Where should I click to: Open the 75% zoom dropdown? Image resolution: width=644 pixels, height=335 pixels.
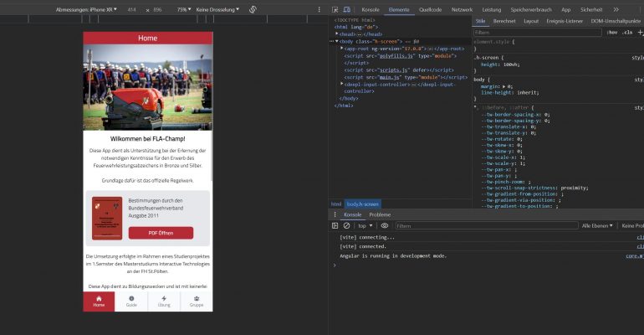pos(184,9)
